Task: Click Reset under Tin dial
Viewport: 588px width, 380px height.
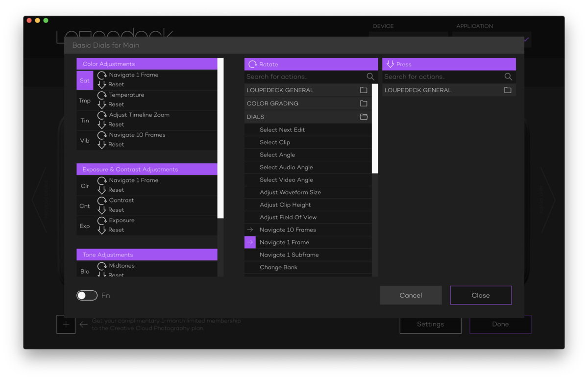Action: (x=116, y=125)
